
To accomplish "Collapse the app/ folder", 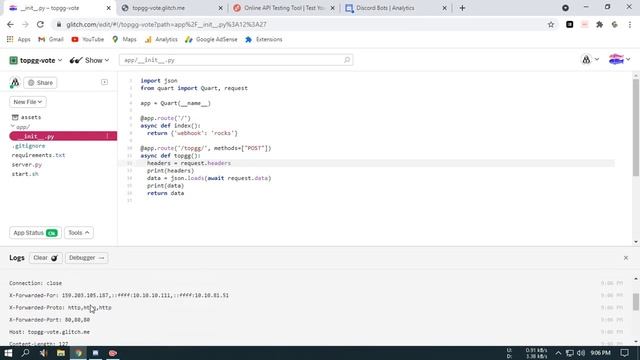I will pyautogui.click(x=20, y=127).
